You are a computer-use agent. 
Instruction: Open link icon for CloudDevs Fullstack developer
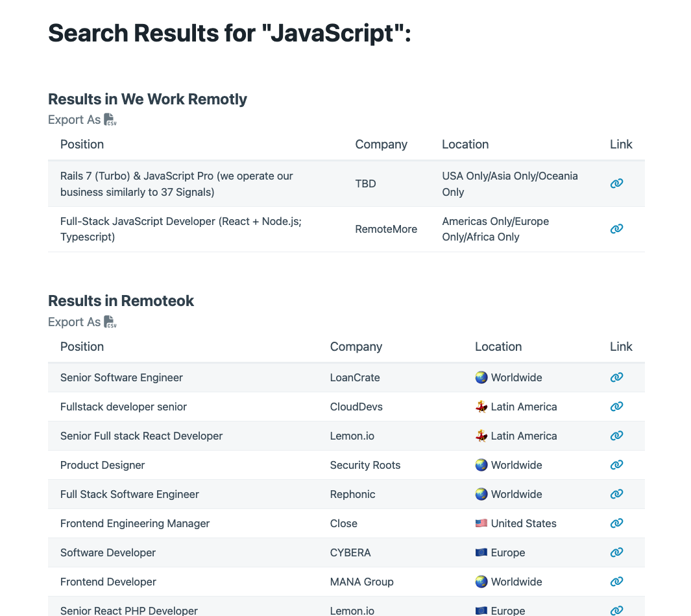pyautogui.click(x=616, y=407)
